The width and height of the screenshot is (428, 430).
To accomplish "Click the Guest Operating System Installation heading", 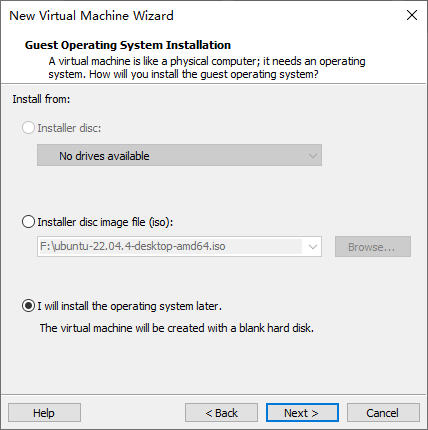I will [128, 45].
